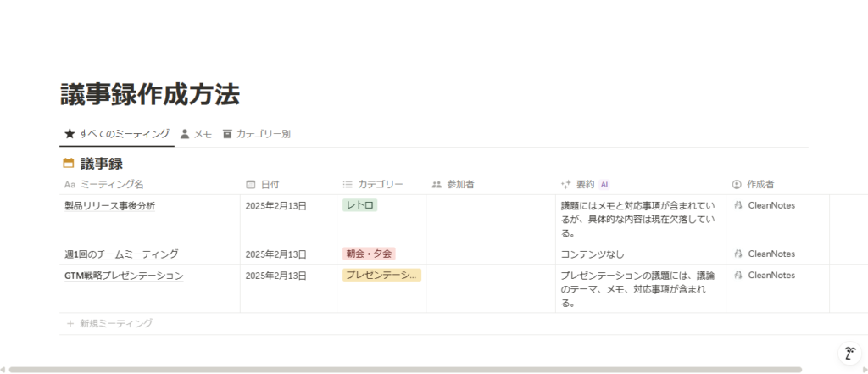Click the author avatar icon in 週1回のチームミーティング row
This screenshot has width=868, height=374.
737,254
